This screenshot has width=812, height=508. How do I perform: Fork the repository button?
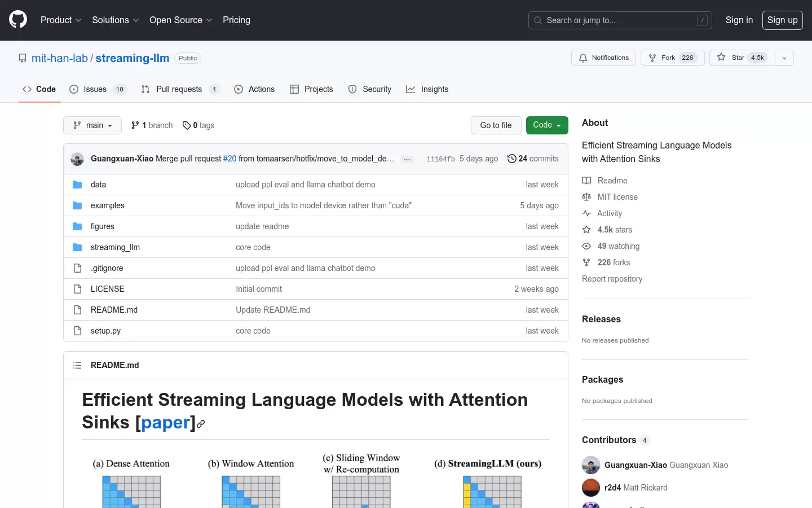click(673, 58)
